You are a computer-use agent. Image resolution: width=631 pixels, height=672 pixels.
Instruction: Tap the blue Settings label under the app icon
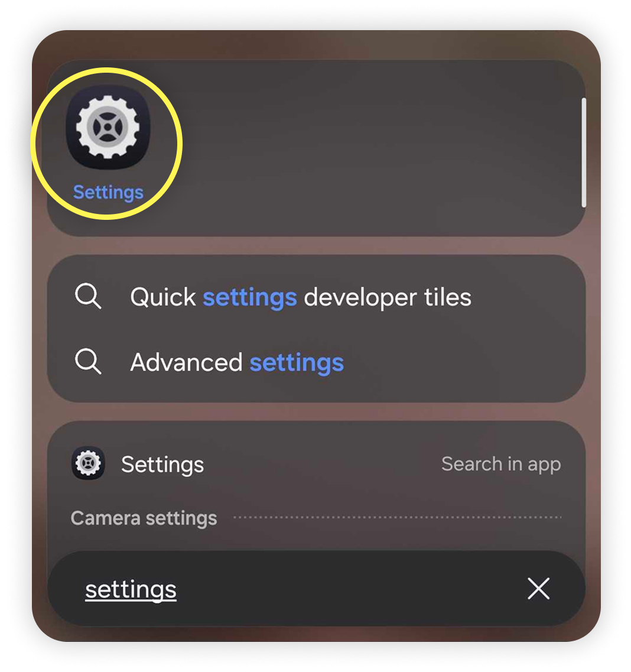click(x=108, y=192)
